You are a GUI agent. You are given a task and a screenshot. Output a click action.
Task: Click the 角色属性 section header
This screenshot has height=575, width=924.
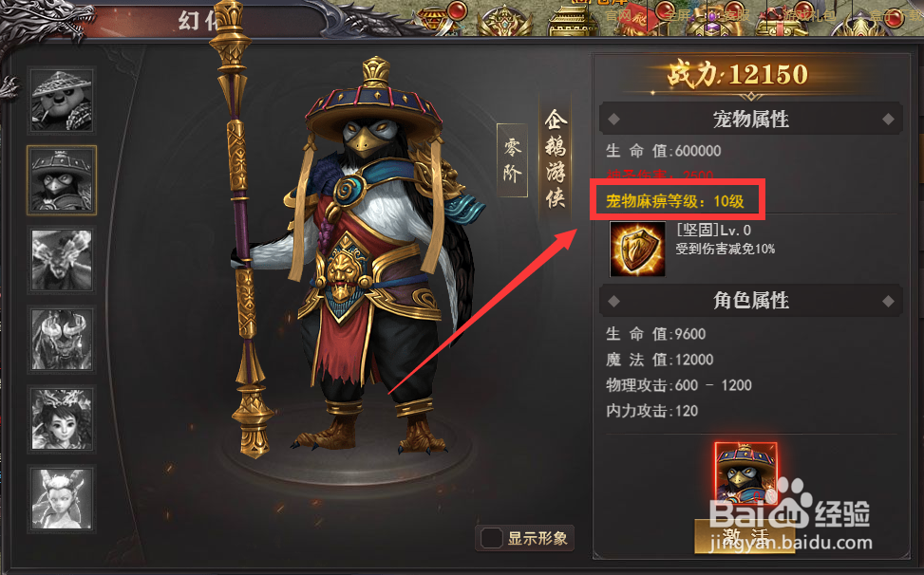[751, 301]
